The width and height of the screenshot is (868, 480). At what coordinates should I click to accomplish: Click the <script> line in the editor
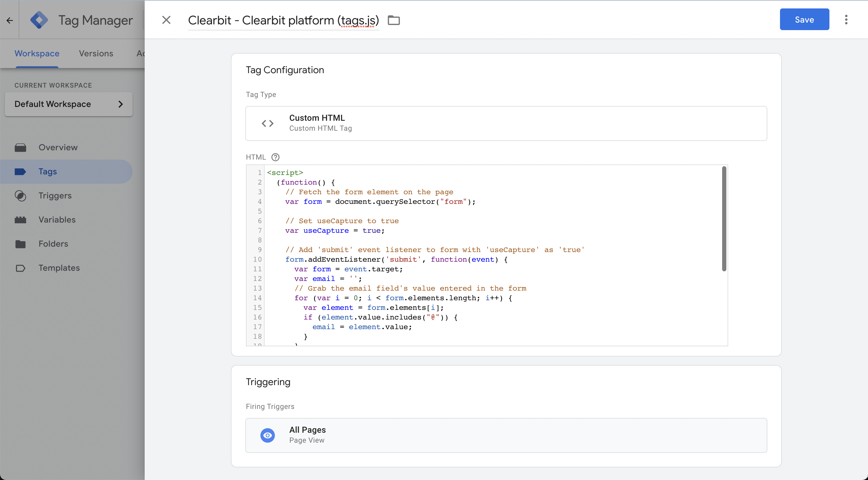coord(285,173)
